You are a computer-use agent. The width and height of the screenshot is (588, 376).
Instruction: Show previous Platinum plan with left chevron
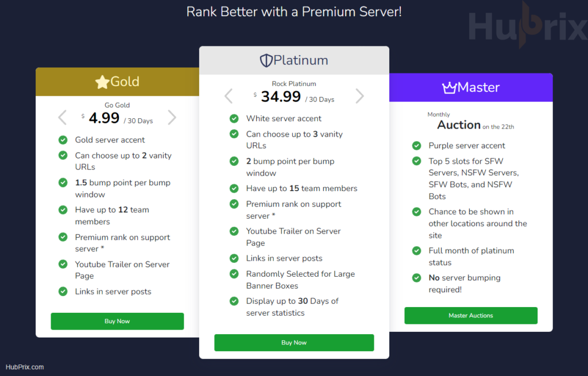pyautogui.click(x=229, y=96)
